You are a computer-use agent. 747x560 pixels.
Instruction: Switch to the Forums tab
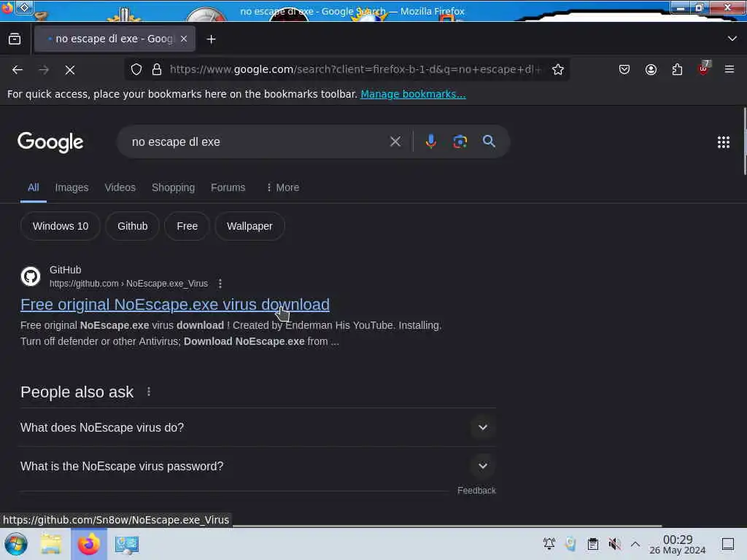(228, 187)
